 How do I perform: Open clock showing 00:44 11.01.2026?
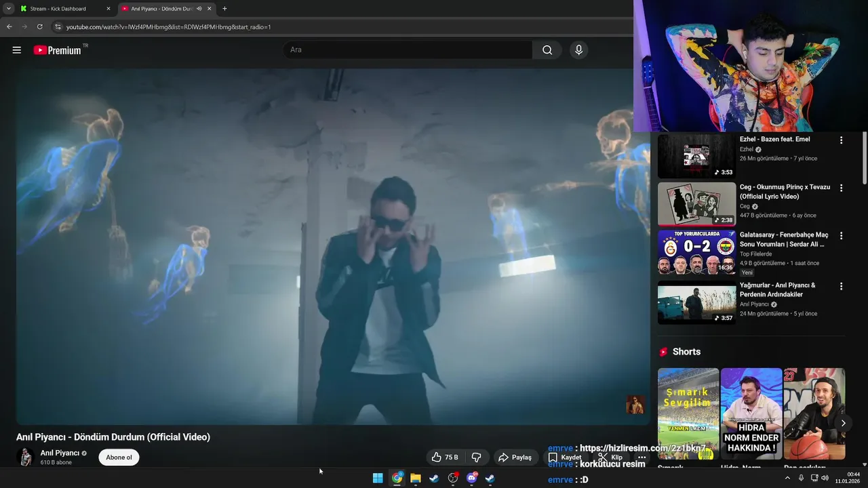848,478
